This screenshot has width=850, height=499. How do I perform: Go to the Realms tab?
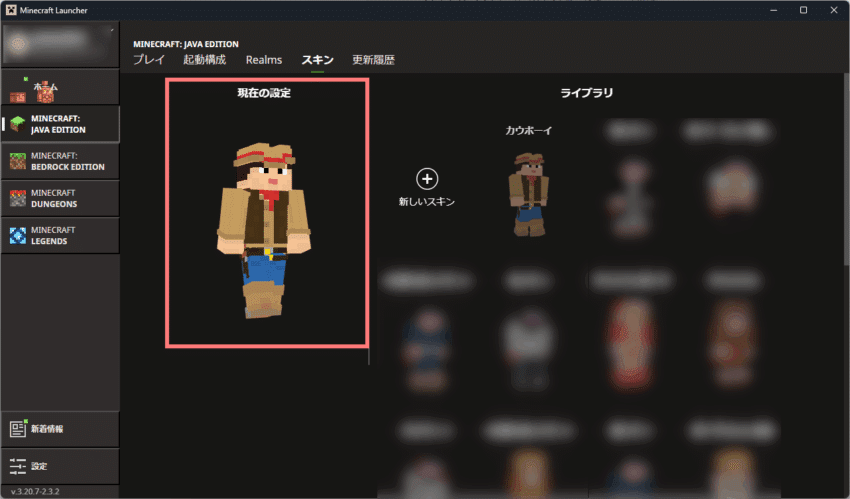pos(264,60)
